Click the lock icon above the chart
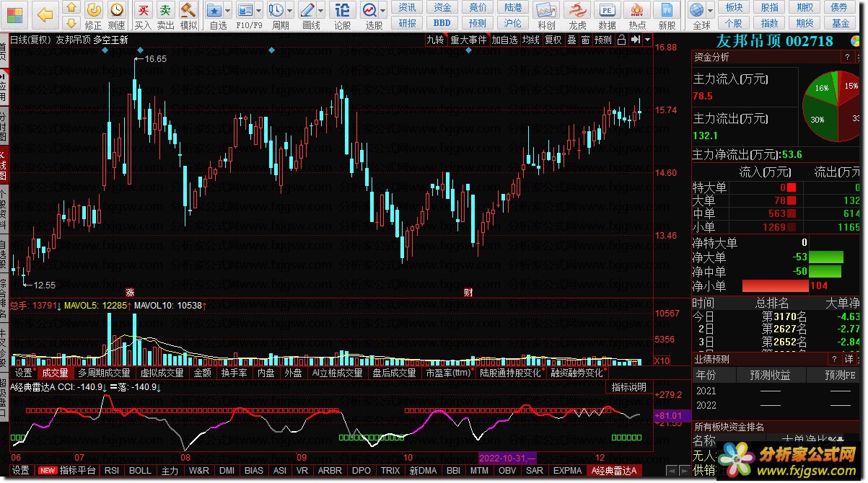This screenshot has height=483, width=868. pyautogui.click(x=621, y=40)
